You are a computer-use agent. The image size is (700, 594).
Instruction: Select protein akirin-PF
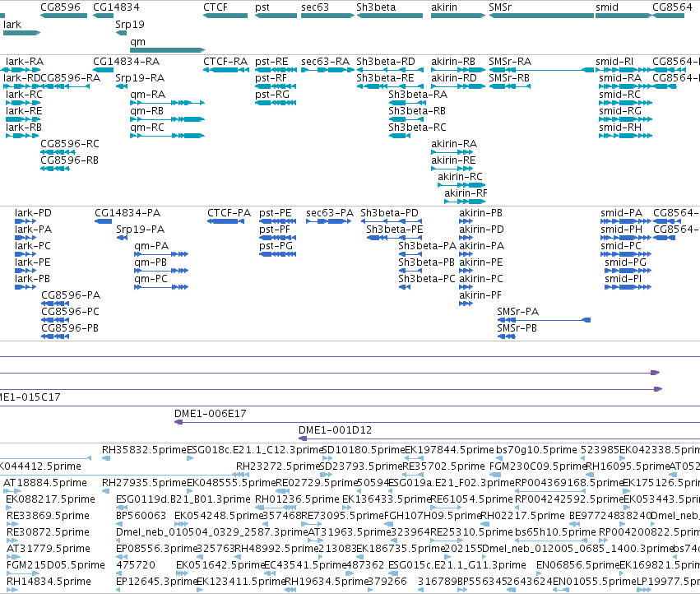click(480, 295)
